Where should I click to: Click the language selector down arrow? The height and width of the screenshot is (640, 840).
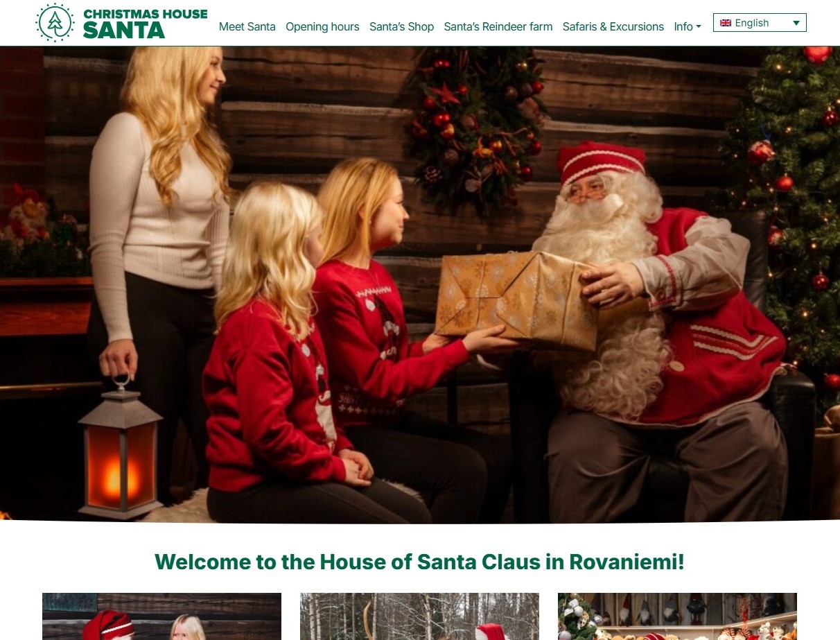796,23
